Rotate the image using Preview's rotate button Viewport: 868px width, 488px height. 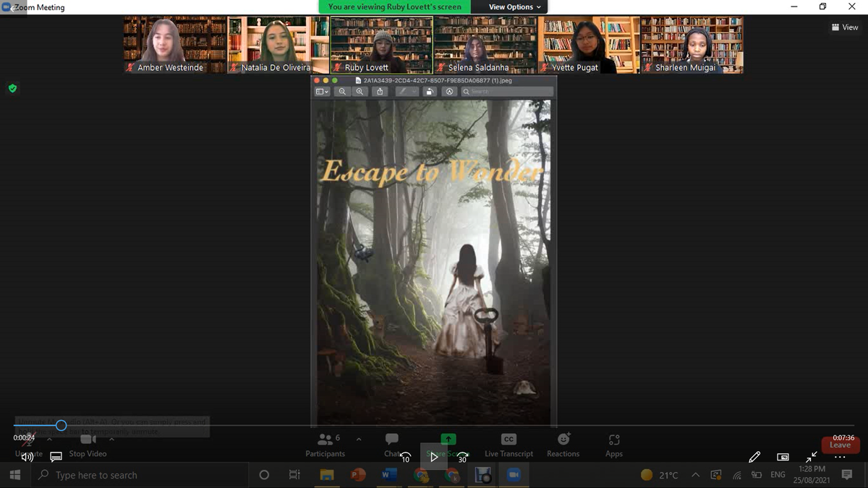pyautogui.click(x=430, y=92)
